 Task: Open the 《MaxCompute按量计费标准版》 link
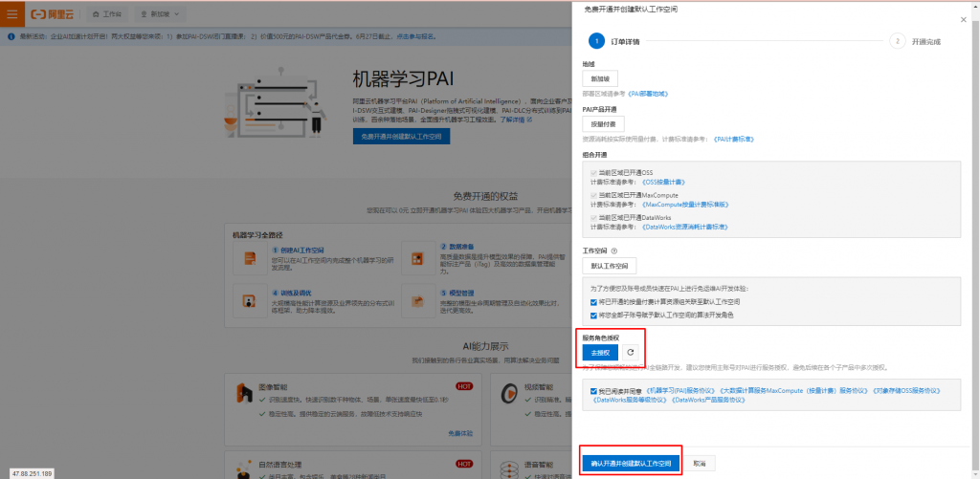(x=685, y=205)
